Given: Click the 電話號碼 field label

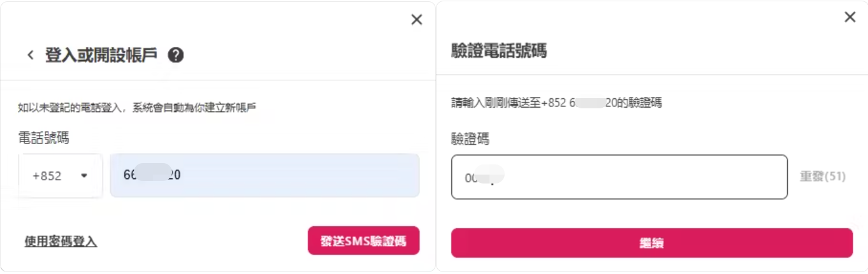Looking at the screenshot, I should (x=43, y=137).
